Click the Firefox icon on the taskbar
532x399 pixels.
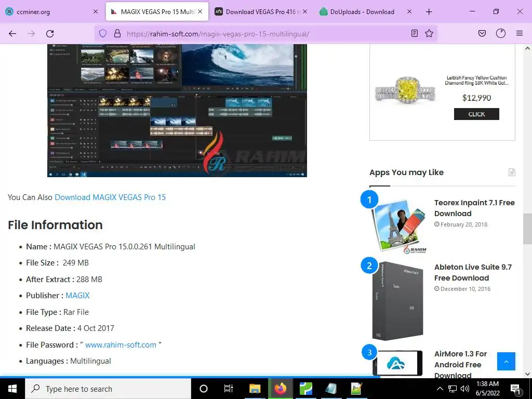(x=280, y=389)
